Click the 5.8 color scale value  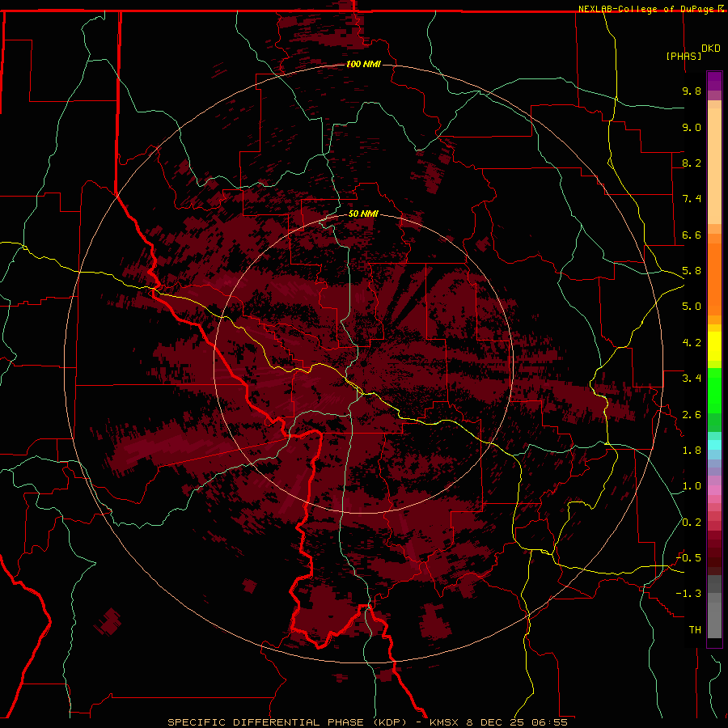coord(692,271)
